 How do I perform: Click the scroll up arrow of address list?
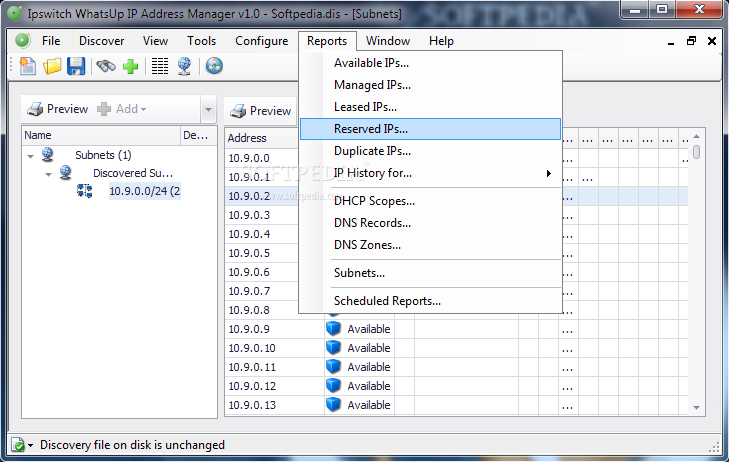click(696, 136)
